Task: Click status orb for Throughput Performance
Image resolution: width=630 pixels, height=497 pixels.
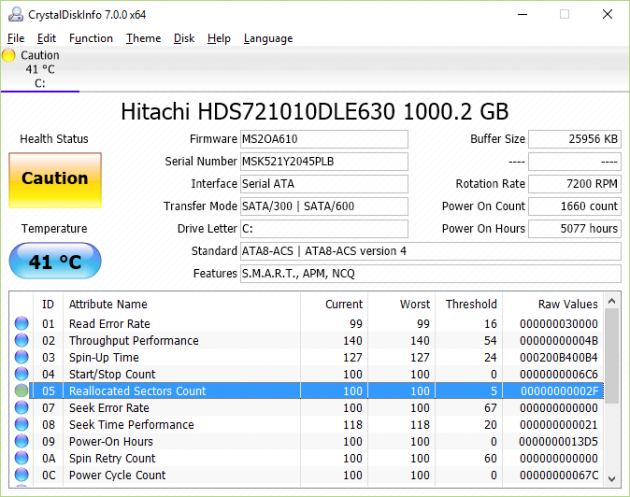Action: [22, 341]
